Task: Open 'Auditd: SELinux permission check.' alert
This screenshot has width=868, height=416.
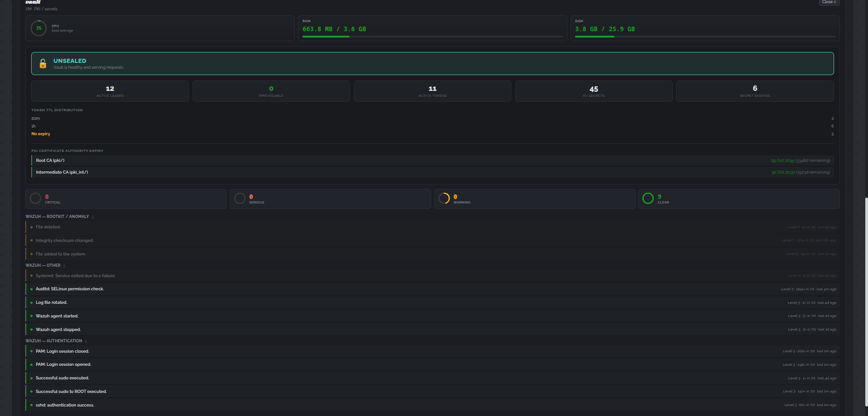Action: (433, 289)
